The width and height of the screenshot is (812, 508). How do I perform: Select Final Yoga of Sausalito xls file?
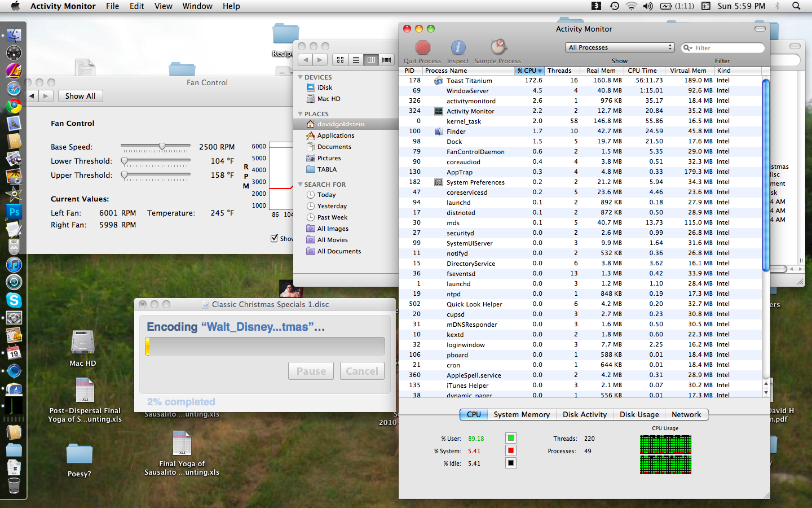(182, 443)
